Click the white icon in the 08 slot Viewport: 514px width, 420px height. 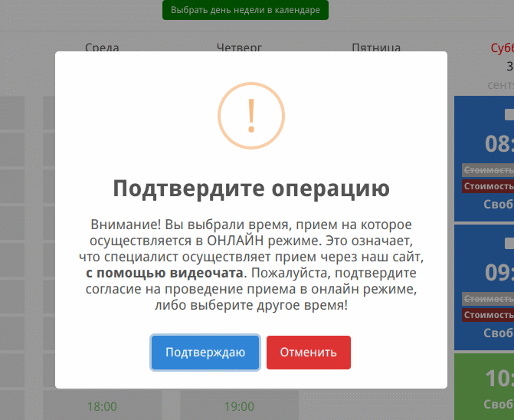pos(509,115)
